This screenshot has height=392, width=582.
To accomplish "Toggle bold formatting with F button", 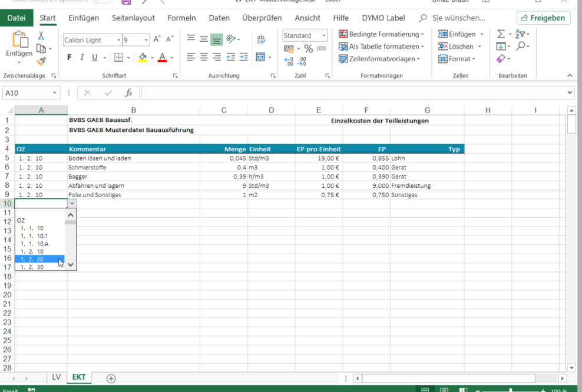I will coord(70,58).
